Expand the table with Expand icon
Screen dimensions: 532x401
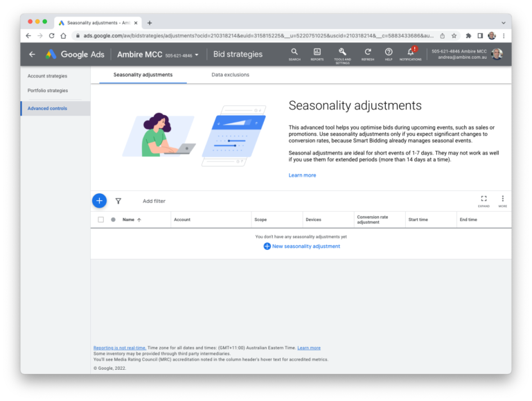coord(484,201)
